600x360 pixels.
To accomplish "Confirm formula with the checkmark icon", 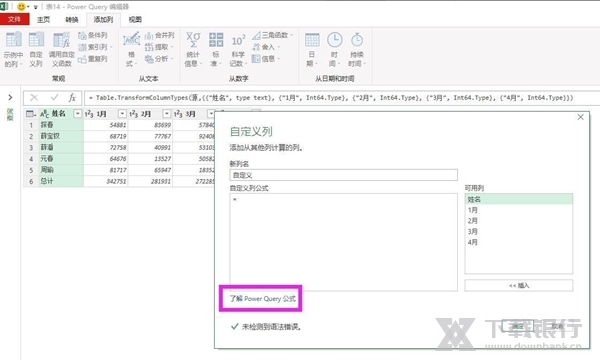I will pos(54,98).
